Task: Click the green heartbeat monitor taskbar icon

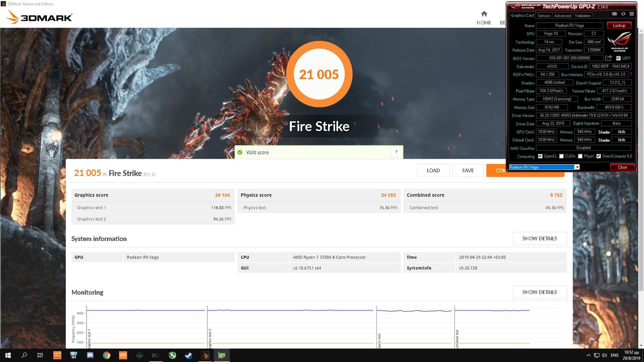Action: click(x=139, y=355)
